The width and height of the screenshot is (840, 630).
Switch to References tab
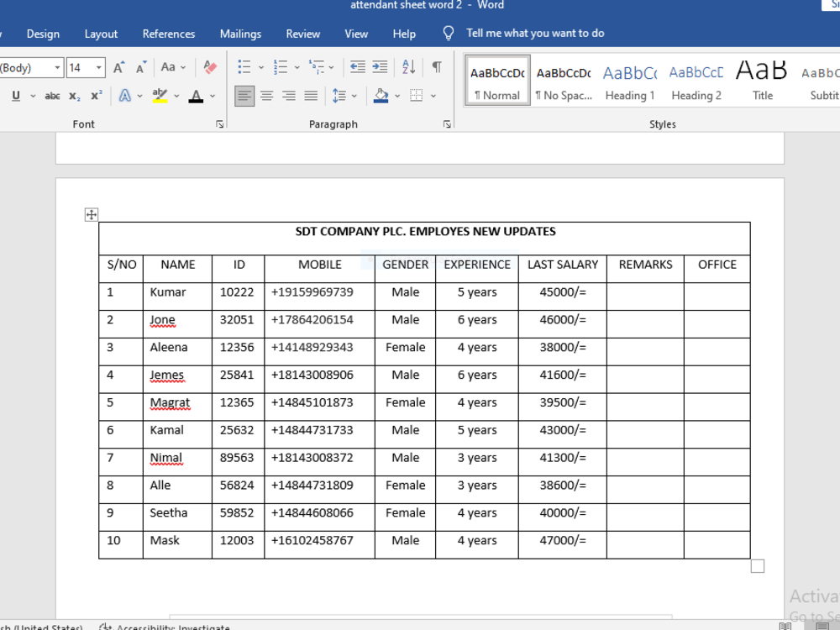tap(169, 34)
